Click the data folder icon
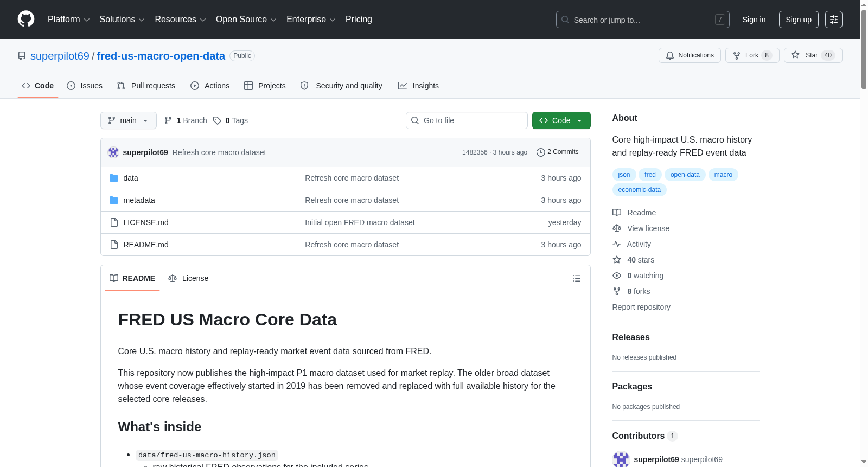The height and width of the screenshot is (467, 868). click(x=114, y=178)
